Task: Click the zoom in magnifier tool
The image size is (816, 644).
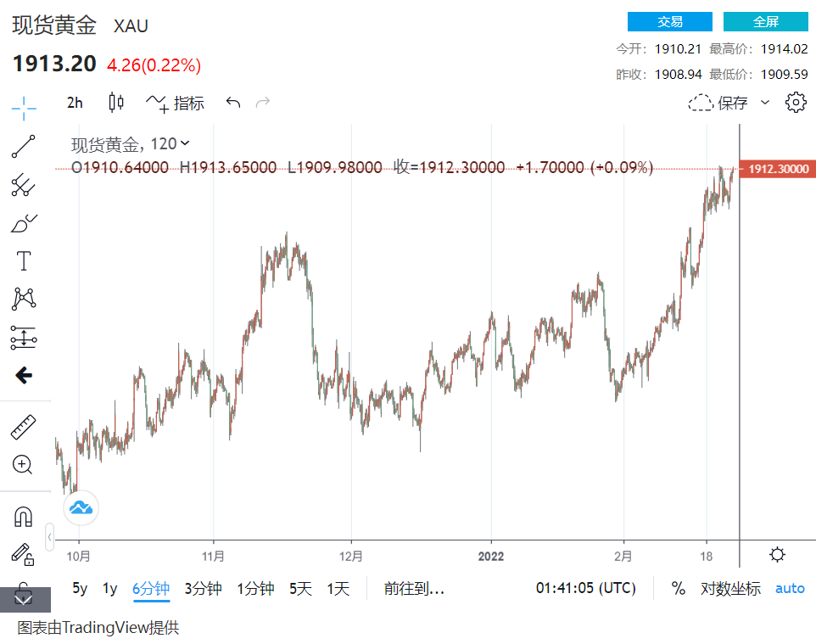Action: pos(24,464)
